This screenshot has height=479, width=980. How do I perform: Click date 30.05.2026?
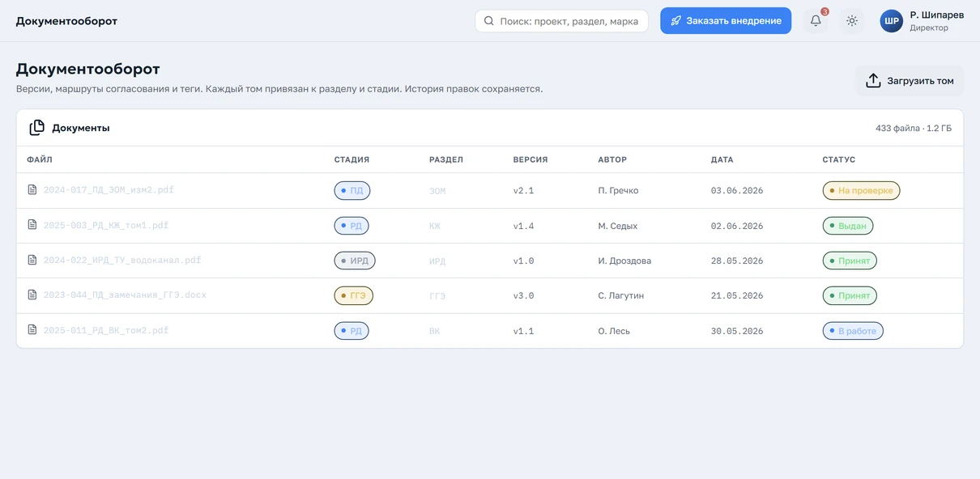tap(737, 331)
